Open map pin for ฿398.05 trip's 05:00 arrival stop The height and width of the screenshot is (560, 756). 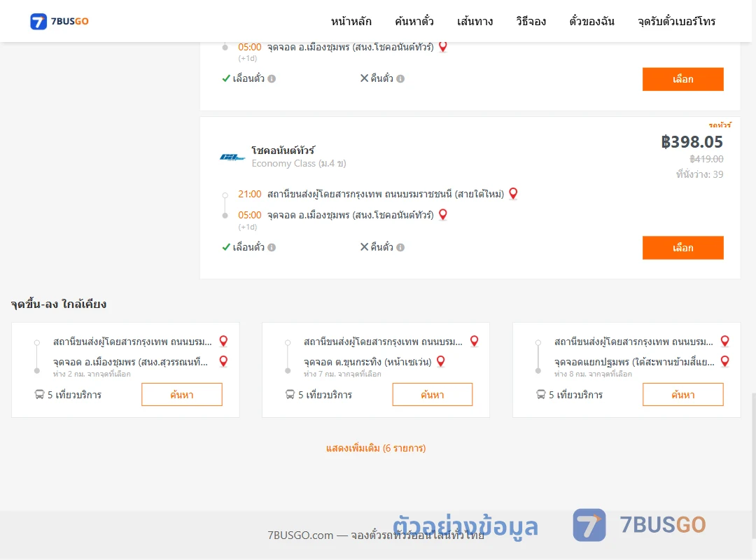coord(442,215)
